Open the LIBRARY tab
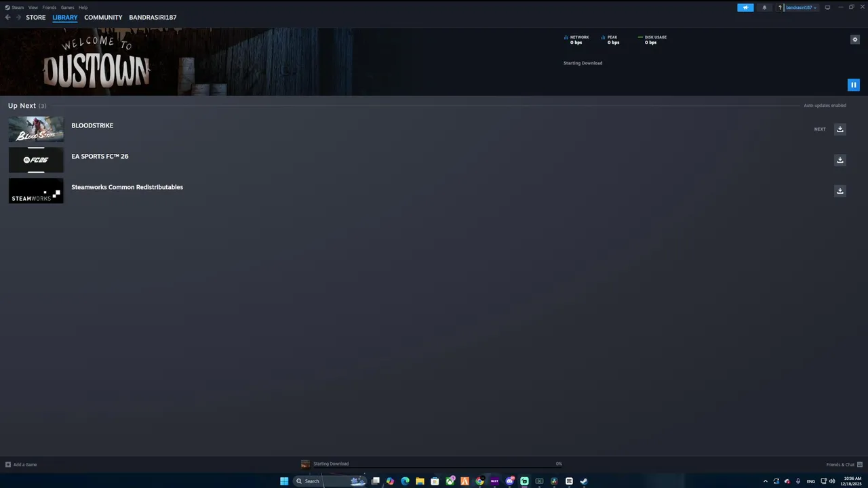This screenshot has width=868, height=488. tap(65, 17)
